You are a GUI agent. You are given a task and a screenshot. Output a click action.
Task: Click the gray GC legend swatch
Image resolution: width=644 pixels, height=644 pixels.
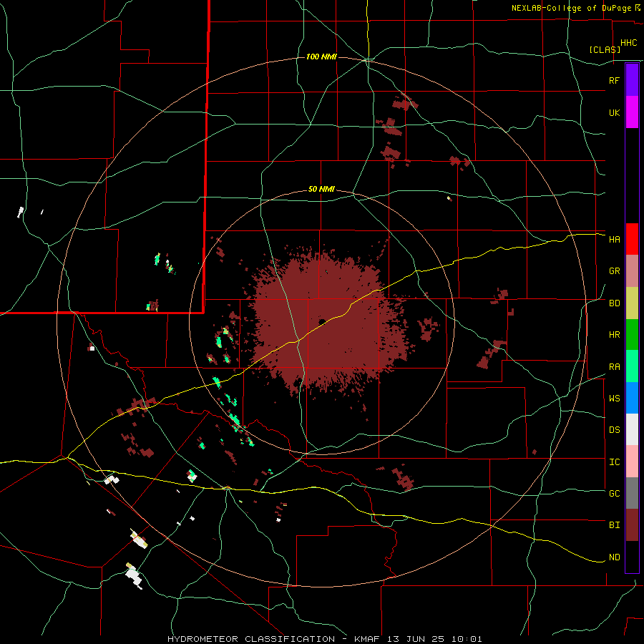point(632,493)
